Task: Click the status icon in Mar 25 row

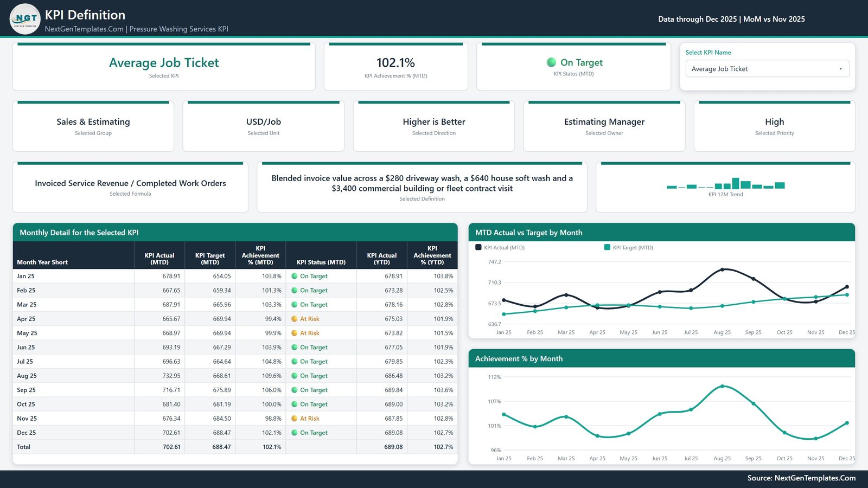Action: click(295, 305)
